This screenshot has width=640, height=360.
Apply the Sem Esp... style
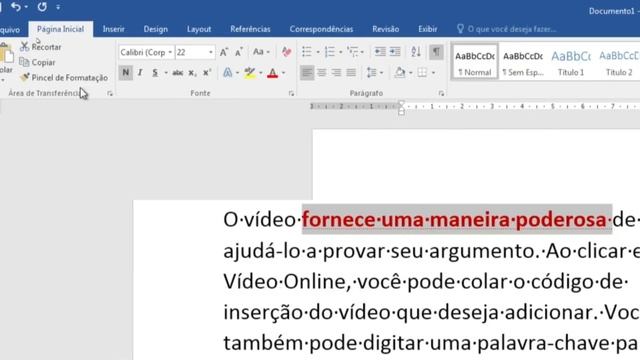(x=523, y=62)
